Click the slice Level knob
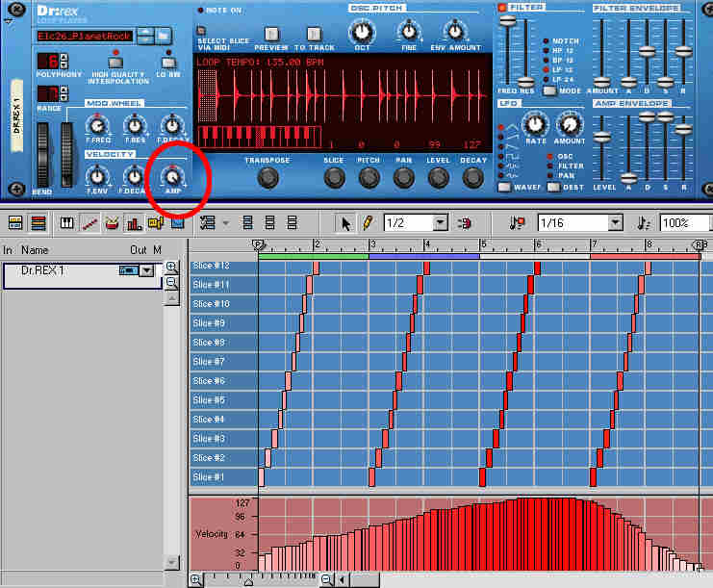 tap(439, 178)
